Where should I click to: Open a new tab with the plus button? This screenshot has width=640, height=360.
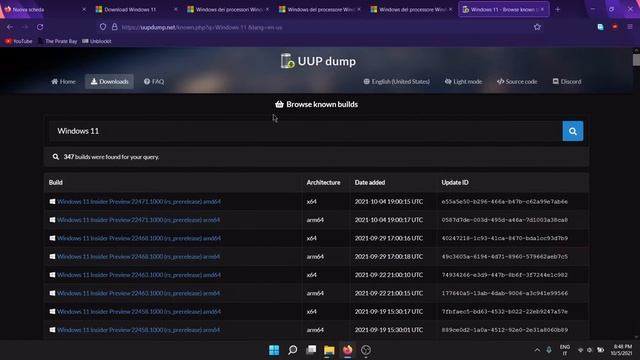[x=558, y=9]
